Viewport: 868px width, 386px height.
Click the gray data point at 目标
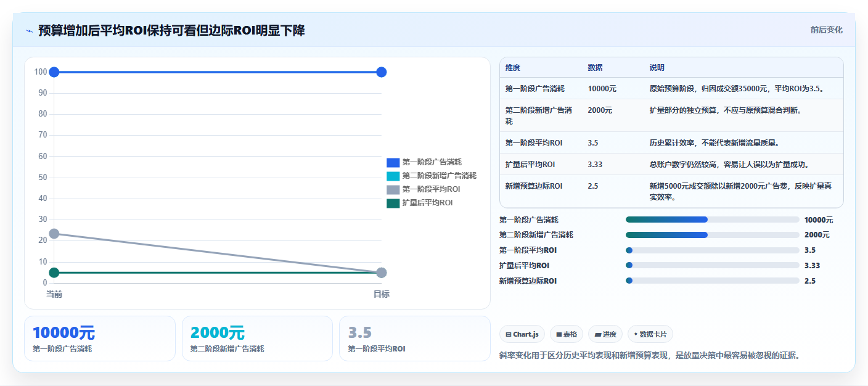(x=381, y=273)
